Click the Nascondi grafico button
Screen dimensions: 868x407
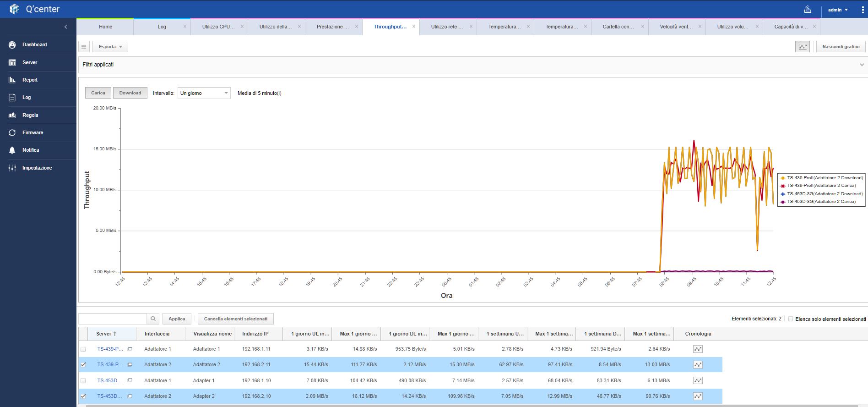coord(841,47)
